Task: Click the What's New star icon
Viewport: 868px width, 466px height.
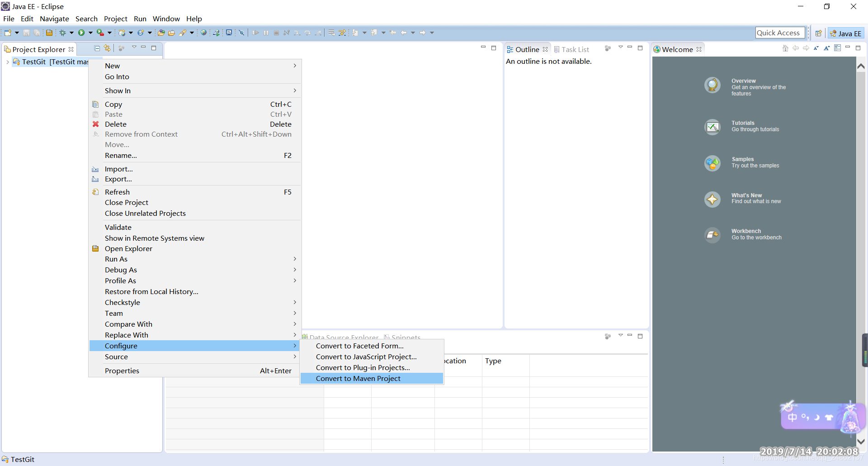Action: click(712, 199)
